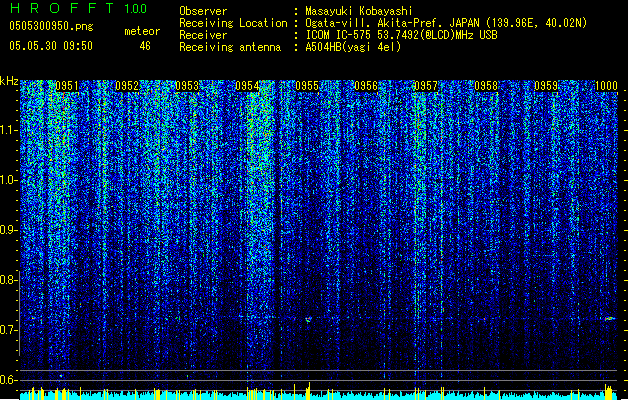Click the date stamp 05.05.30 09:50

point(51,46)
